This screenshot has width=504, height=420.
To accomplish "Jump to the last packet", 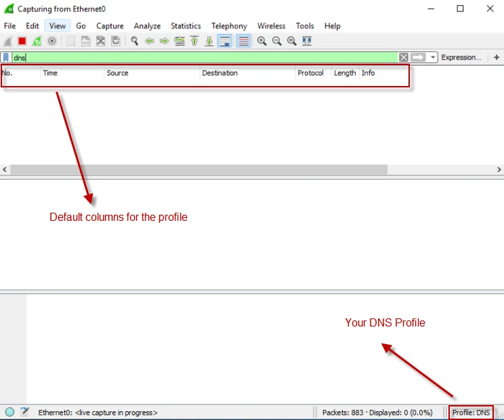I will tap(209, 41).
